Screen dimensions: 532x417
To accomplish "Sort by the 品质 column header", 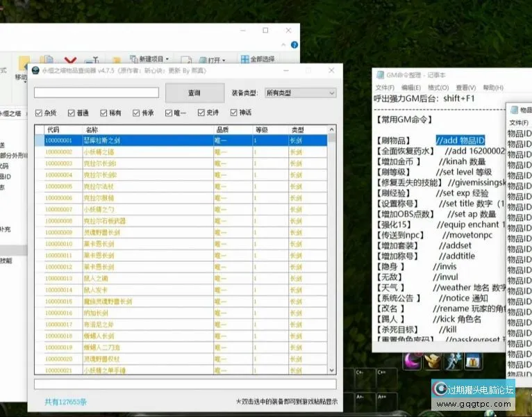I will [x=233, y=130].
